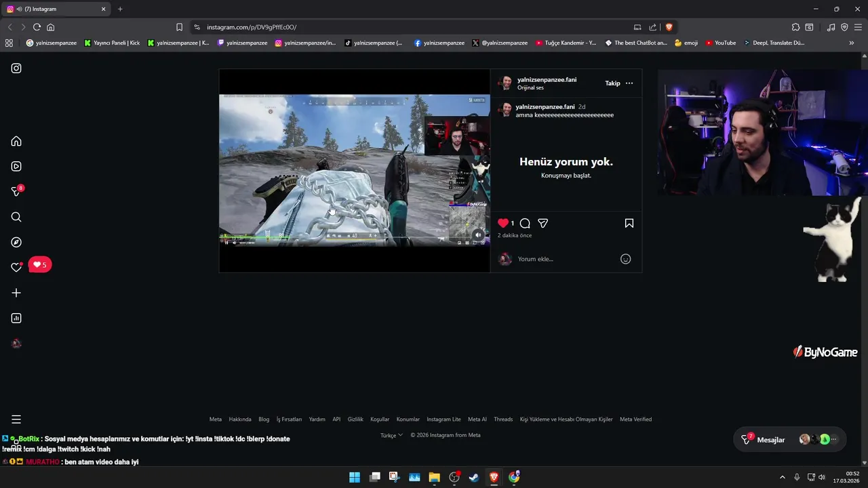Open The best ChatBot bookmark
This screenshot has width=868, height=488.
(x=635, y=43)
